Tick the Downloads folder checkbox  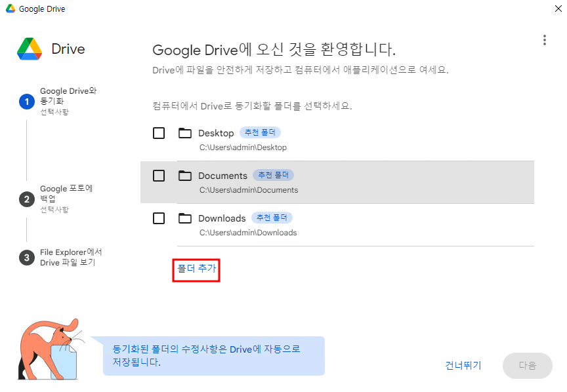(159, 218)
